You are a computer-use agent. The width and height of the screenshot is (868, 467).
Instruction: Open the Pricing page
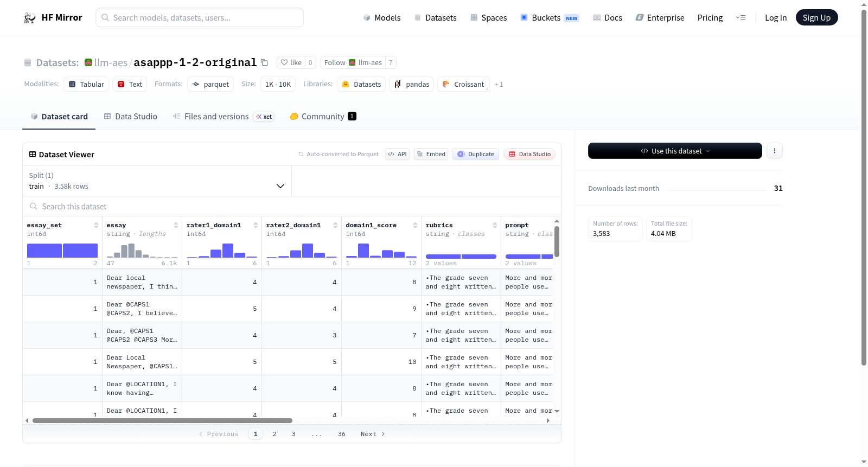(x=710, y=18)
